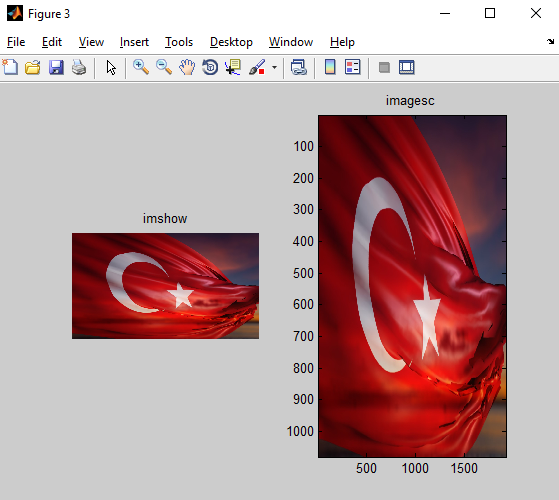
Task: Activate the Zoom In magnifier tool
Action: 141,67
